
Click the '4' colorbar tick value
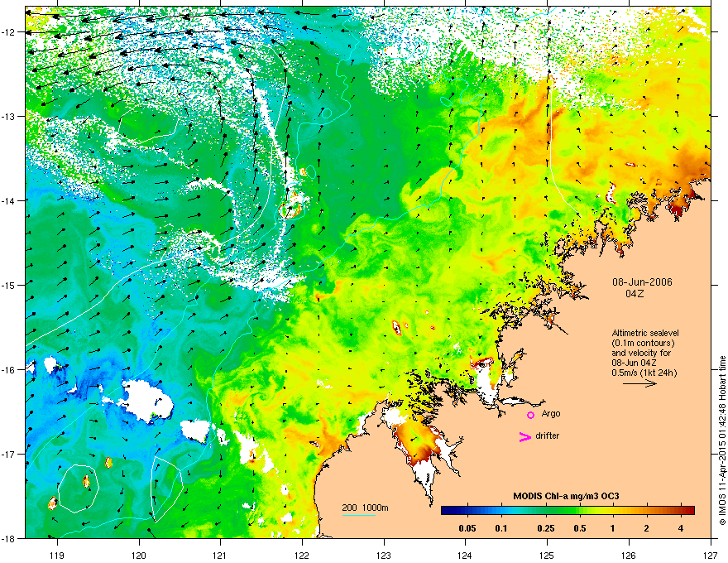coord(681,528)
